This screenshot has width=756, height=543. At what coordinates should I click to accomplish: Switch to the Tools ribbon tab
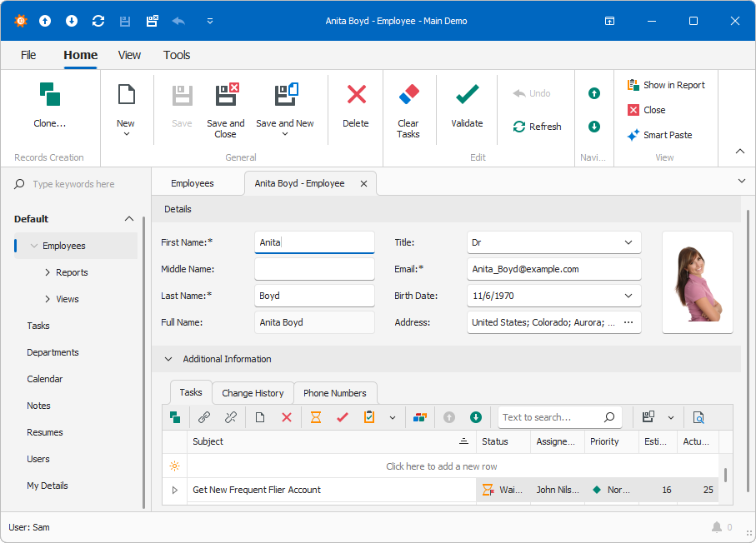coord(177,56)
